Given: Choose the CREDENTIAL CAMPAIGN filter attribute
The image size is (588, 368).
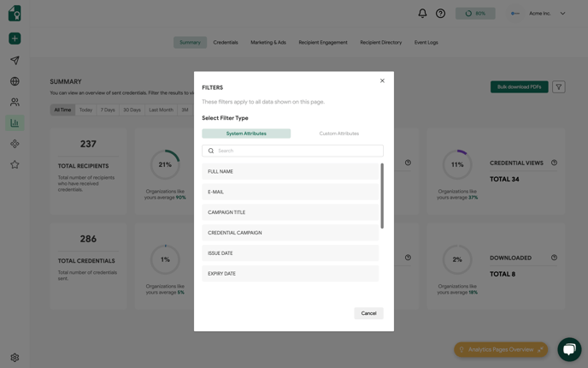Looking at the screenshot, I should (x=291, y=233).
